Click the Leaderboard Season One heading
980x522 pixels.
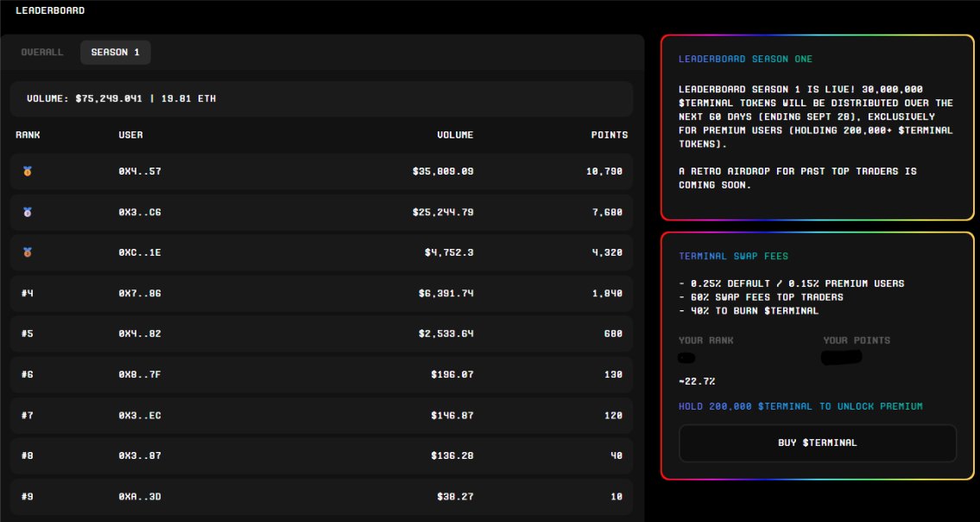[x=745, y=59]
